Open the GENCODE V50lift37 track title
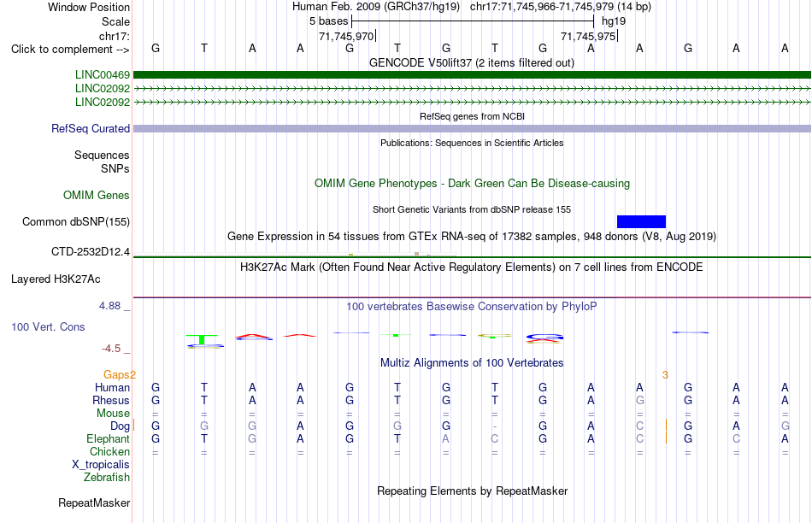 (472, 62)
